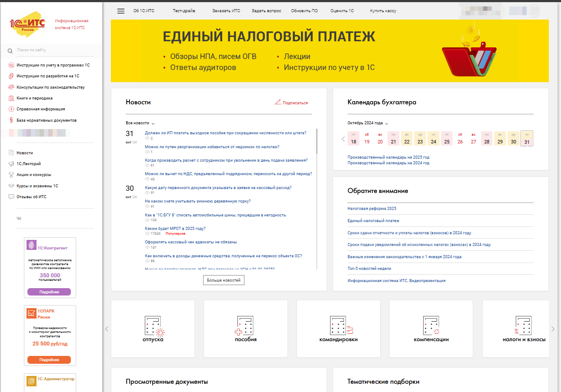Select October 31 in accountant calendar
Image resolution: width=561 pixels, height=392 pixels.
click(x=527, y=139)
